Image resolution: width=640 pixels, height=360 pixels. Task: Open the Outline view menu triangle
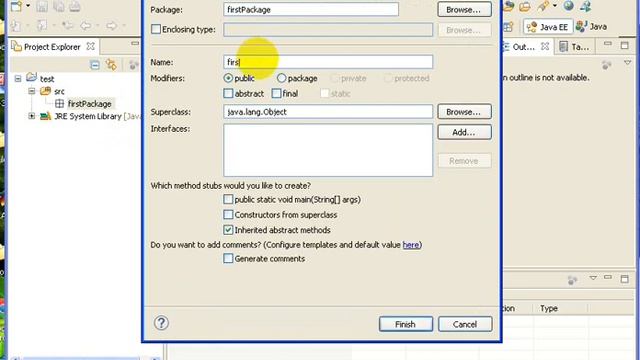click(627, 63)
